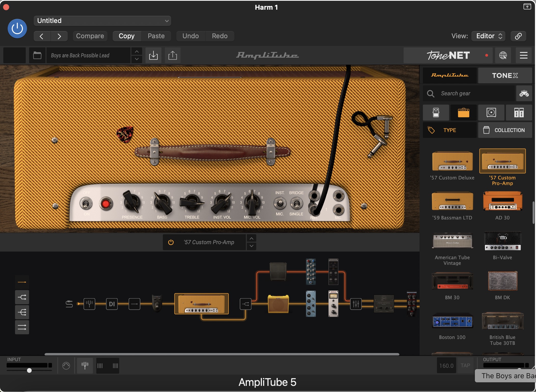536x392 pixels.
Task: Click the globe web icon
Action: (x=503, y=55)
